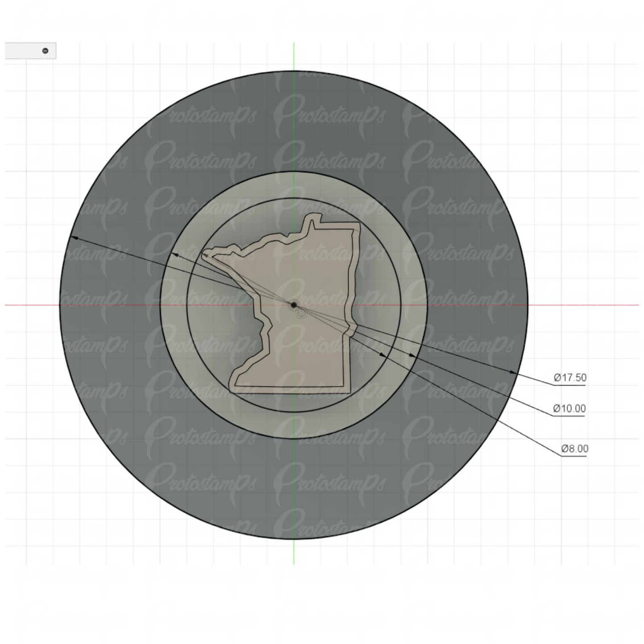Select the Northwest Angle notch atop Minnesota outline

click(316, 219)
